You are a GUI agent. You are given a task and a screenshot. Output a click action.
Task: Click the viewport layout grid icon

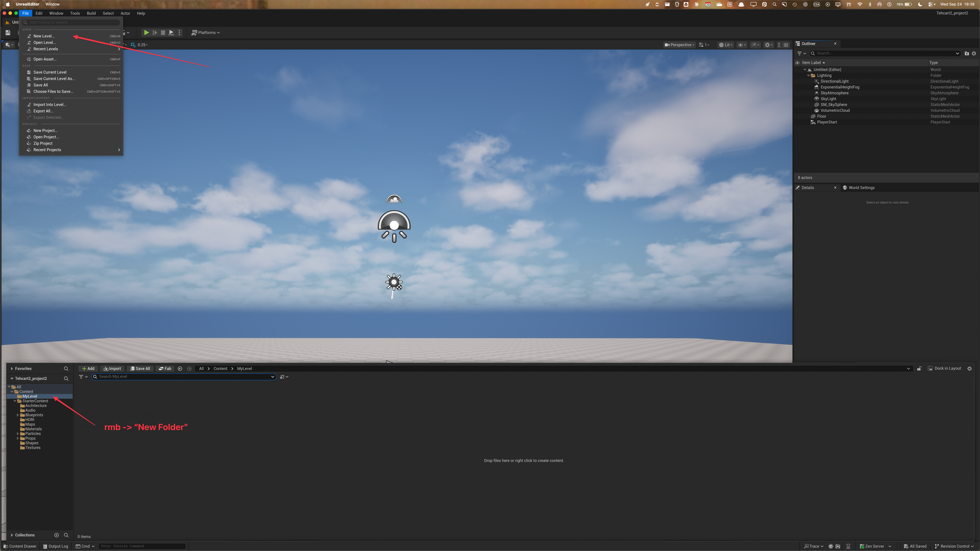(x=786, y=45)
